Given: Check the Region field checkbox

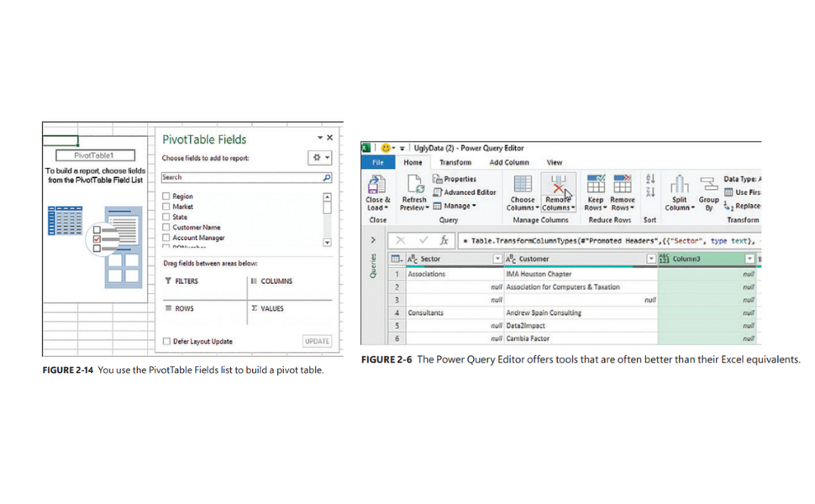Looking at the screenshot, I should 166,196.
